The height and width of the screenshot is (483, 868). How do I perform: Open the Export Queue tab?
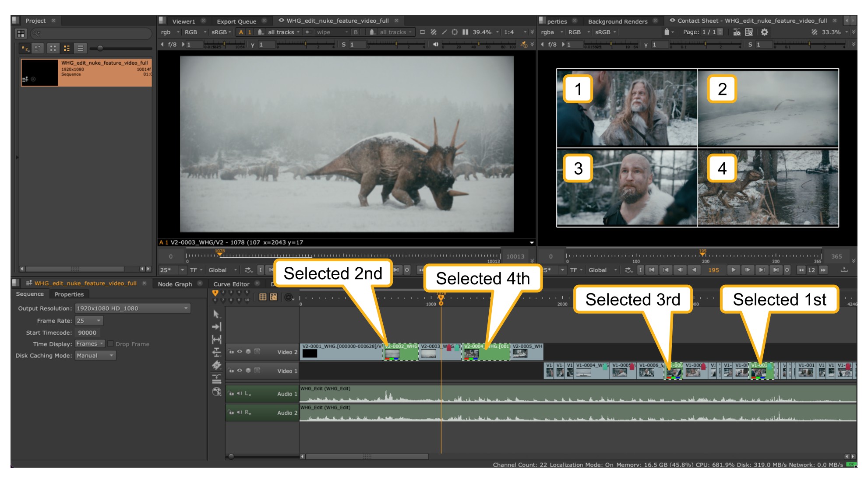236,21
